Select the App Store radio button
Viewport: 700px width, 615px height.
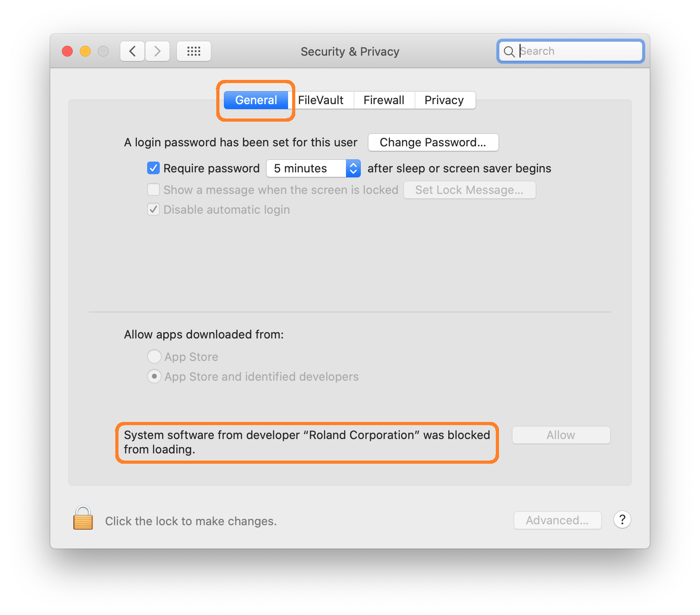click(154, 357)
